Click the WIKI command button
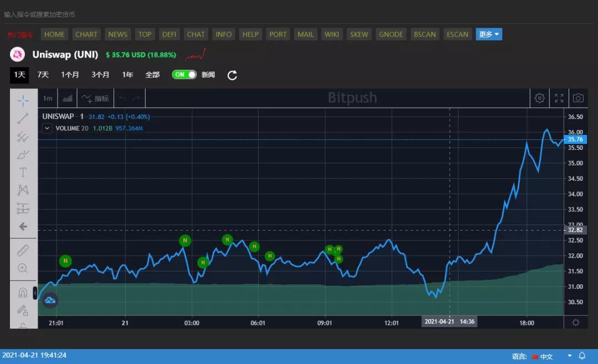This screenshot has height=364, width=598. (x=332, y=34)
